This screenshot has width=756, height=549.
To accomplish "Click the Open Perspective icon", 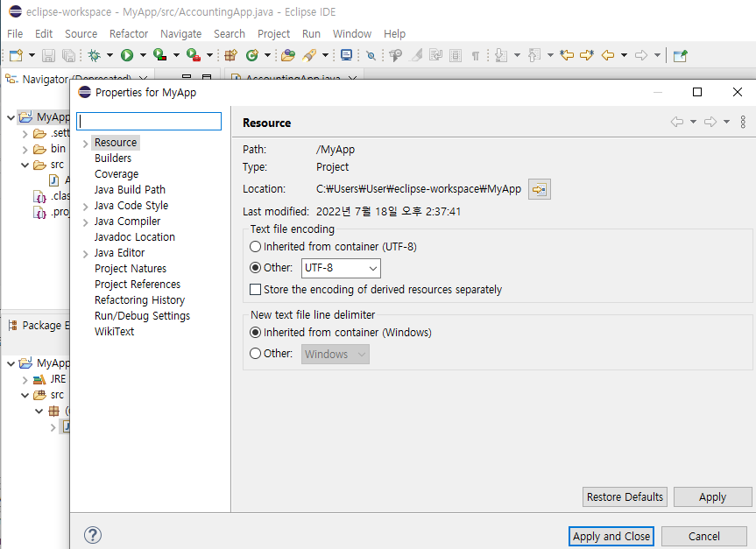I will pos(681,56).
